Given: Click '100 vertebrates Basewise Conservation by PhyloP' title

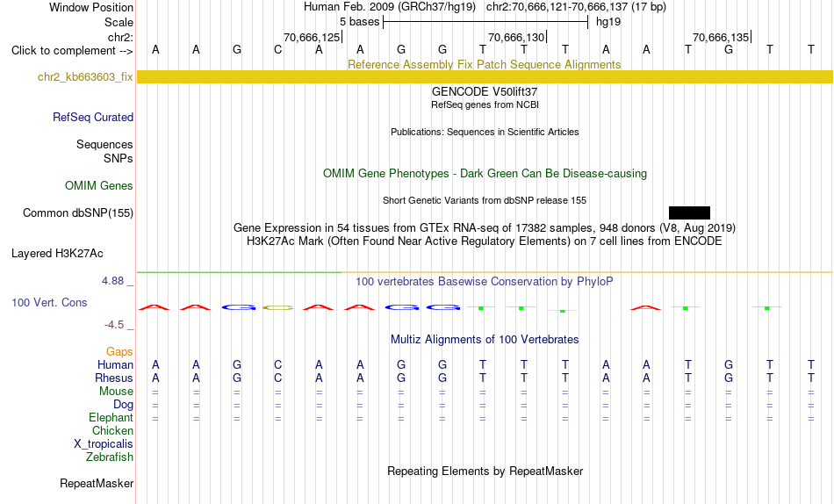Looking at the screenshot, I should pos(485,282).
